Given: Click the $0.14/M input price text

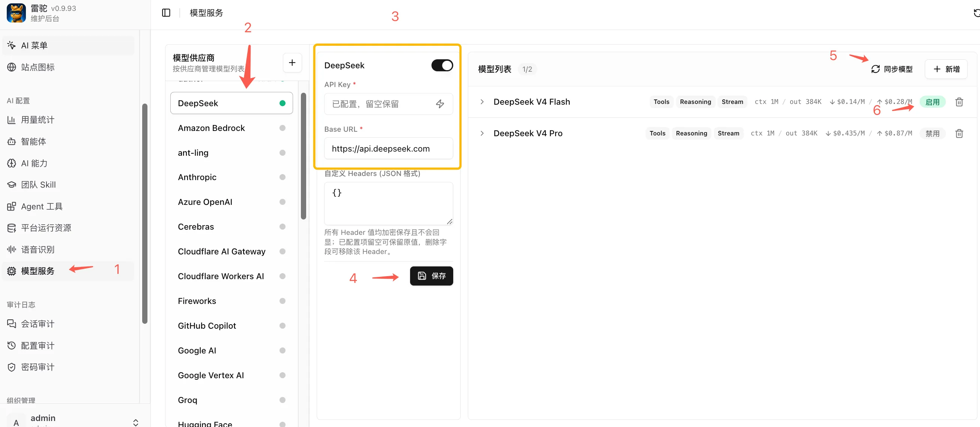Looking at the screenshot, I should [851, 102].
